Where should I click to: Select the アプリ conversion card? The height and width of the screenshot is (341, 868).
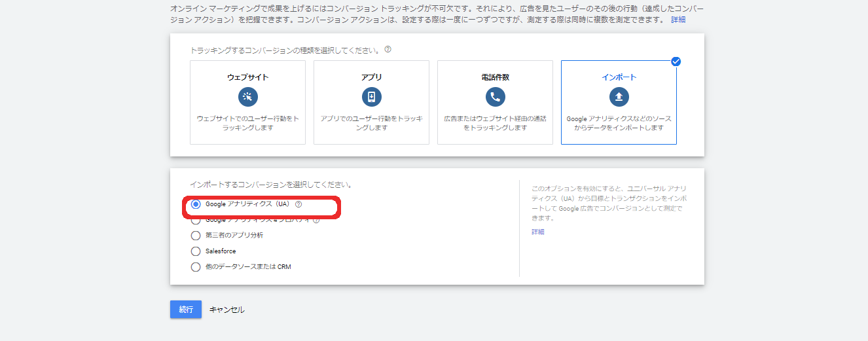[371, 102]
